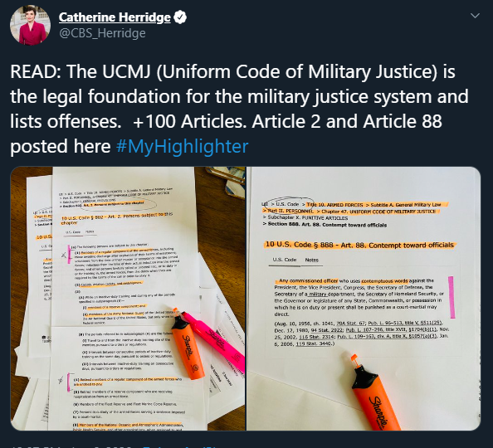Click the pink highlight bar beside Article 88 text
The height and width of the screenshot is (448, 493).
(452, 297)
